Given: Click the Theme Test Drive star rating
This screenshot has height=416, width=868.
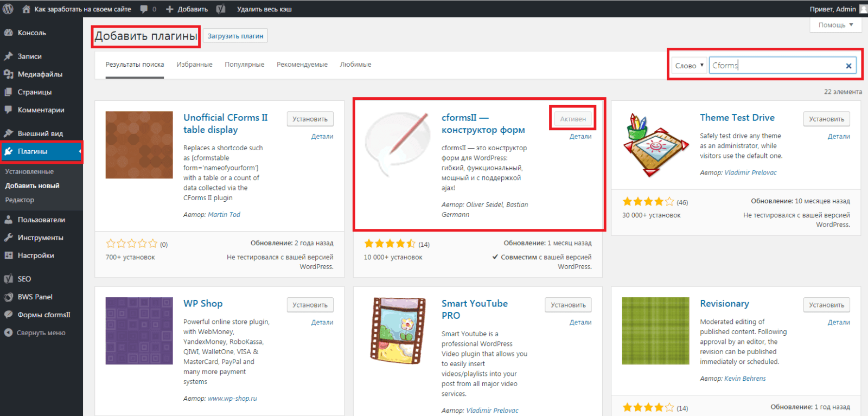Looking at the screenshot, I should tap(648, 202).
